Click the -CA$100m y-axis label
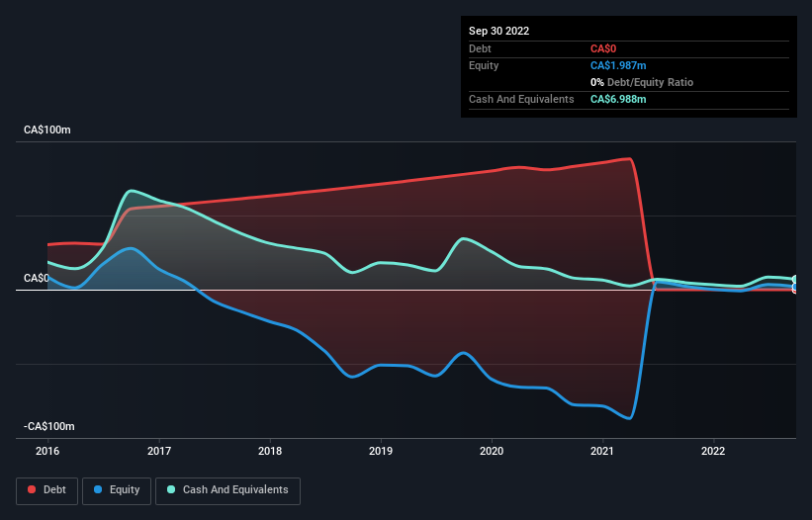 pyautogui.click(x=49, y=426)
